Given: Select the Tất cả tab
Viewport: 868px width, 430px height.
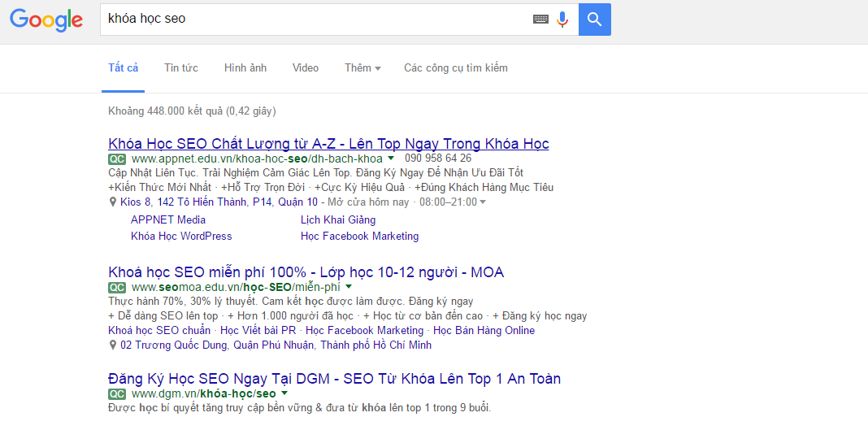Looking at the screenshot, I should [x=123, y=68].
